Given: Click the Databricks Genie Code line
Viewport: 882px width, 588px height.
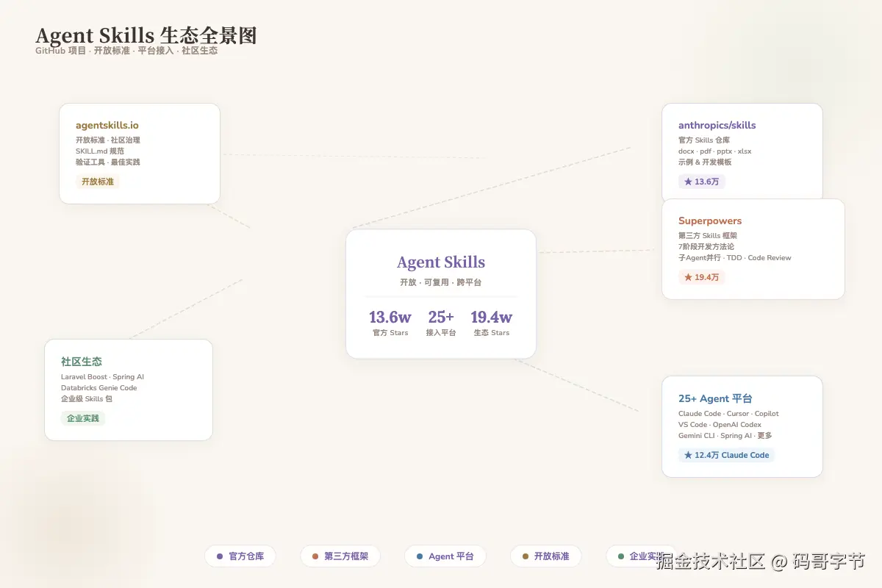Looking at the screenshot, I should [99, 388].
